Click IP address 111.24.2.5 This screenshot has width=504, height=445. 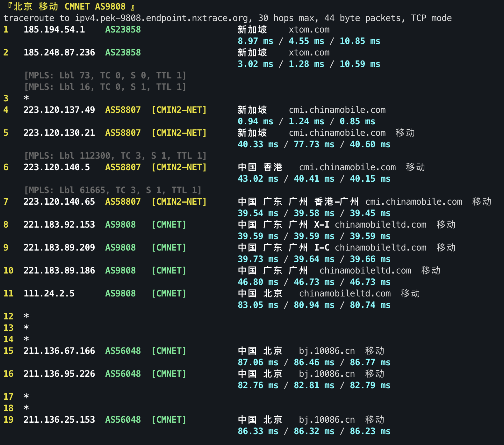click(x=49, y=294)
